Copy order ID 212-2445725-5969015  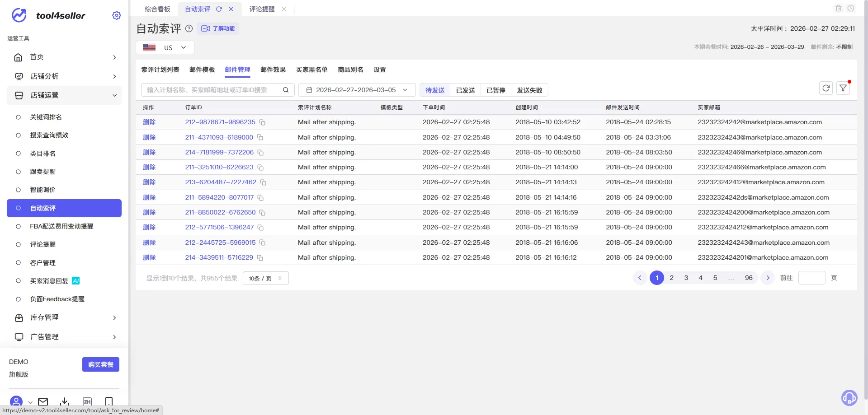262,243
